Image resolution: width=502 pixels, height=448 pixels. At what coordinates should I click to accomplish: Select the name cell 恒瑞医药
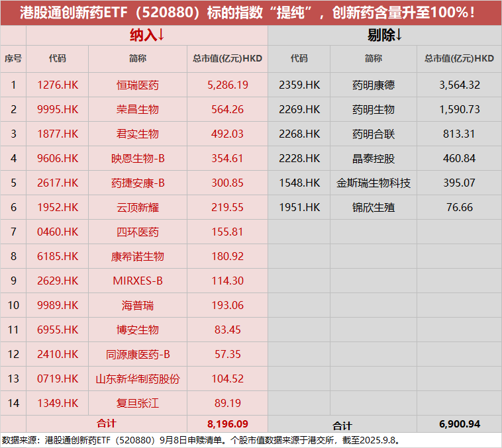[138, 85]
